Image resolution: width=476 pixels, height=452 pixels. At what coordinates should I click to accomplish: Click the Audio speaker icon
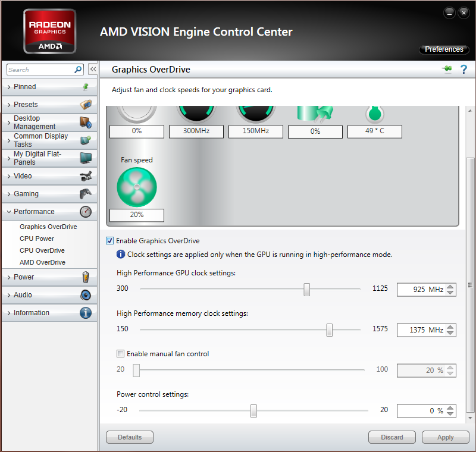[86, 295]
